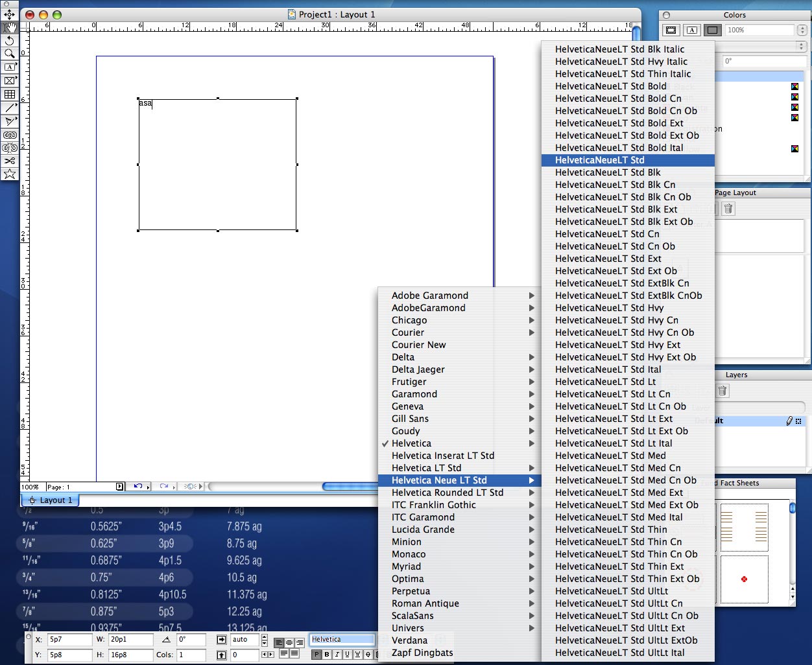Click the Redo arrow in layout status bar
The width and height of the screenshot is (812, 665).
(163, 486)
